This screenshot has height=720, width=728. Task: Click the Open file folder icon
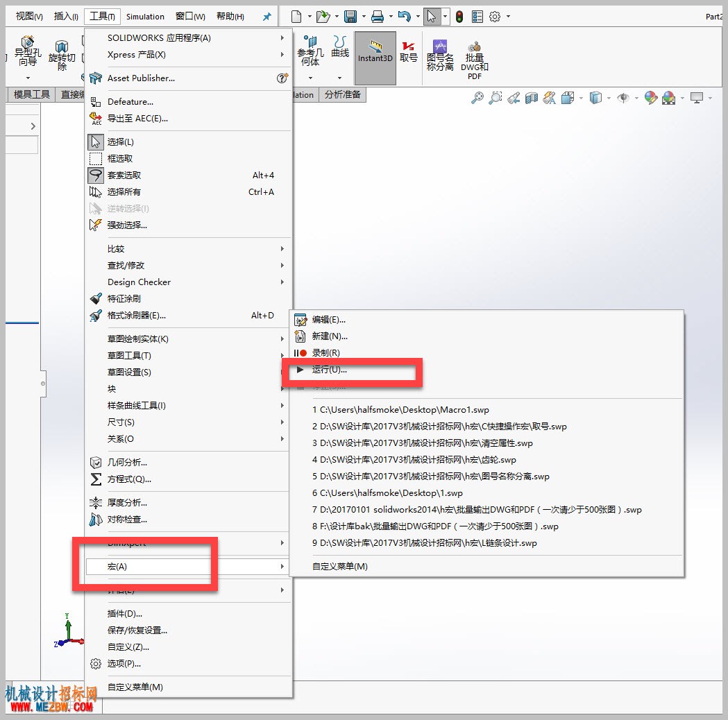323,17
